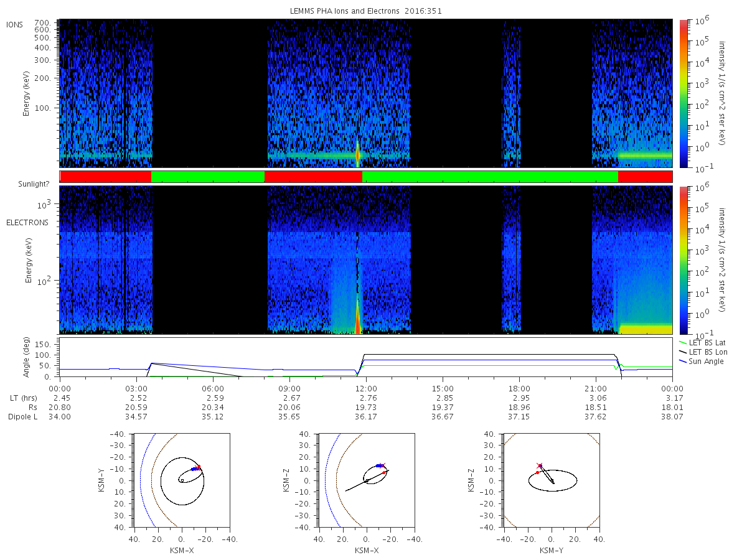747x560 pixels.
Task: Click the Rs value 18.01
Action: [672, 408]
